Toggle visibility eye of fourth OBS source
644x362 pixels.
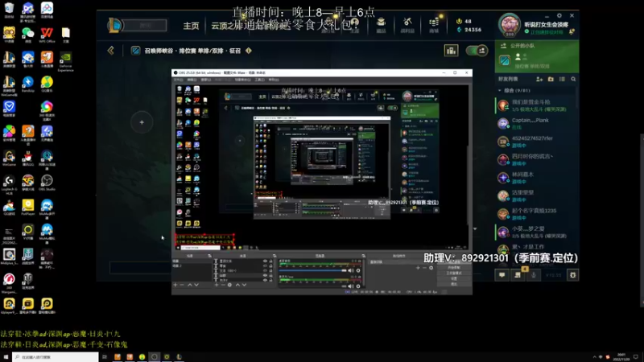[265, 275]
